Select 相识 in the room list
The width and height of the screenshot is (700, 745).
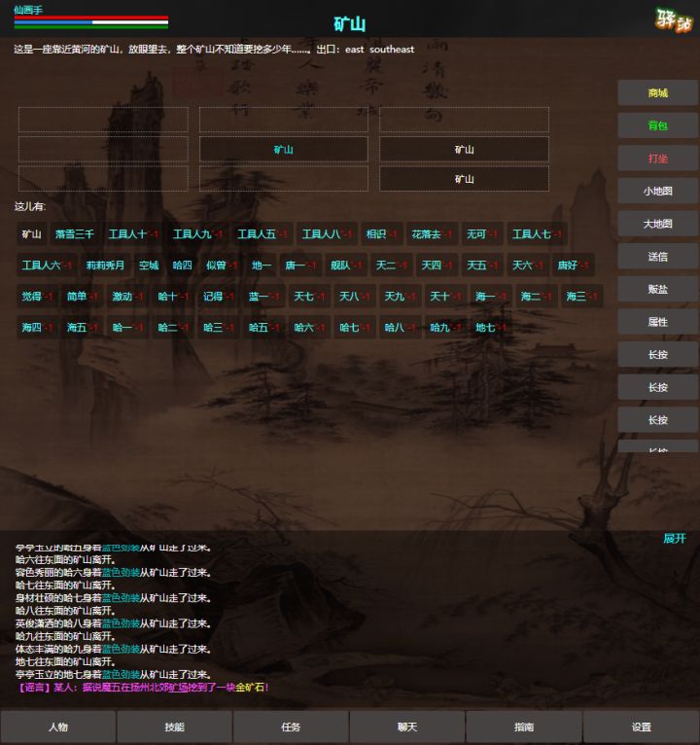(x=382, y=234)
